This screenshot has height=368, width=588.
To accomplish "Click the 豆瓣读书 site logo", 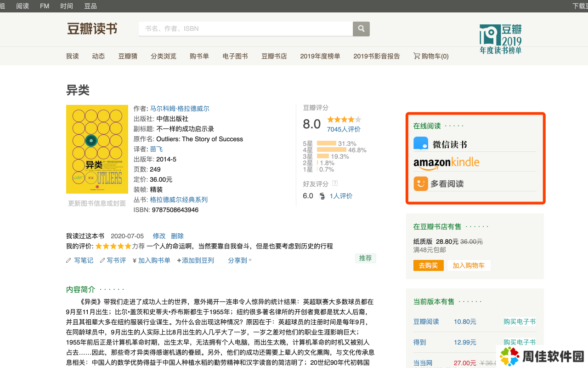I will pos(92,29).
